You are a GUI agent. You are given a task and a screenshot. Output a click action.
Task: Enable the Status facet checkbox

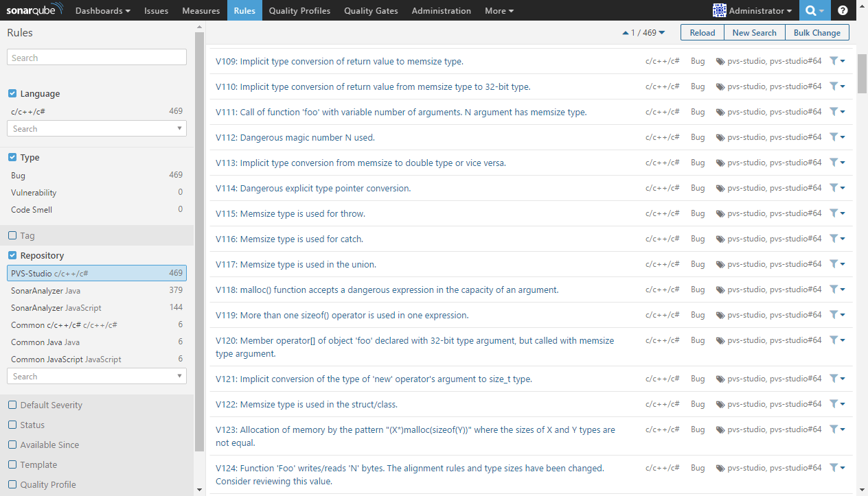(x=12, y=425)
